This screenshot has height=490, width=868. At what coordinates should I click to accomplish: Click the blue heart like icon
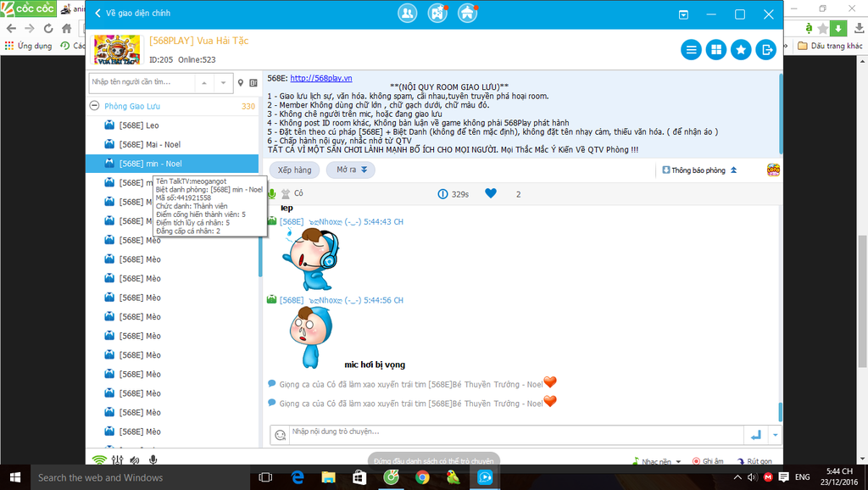tap(491, 194)
